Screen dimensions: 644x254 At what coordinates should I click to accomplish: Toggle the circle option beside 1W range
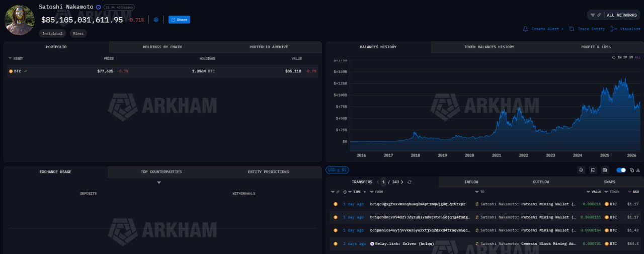point(614,57)
